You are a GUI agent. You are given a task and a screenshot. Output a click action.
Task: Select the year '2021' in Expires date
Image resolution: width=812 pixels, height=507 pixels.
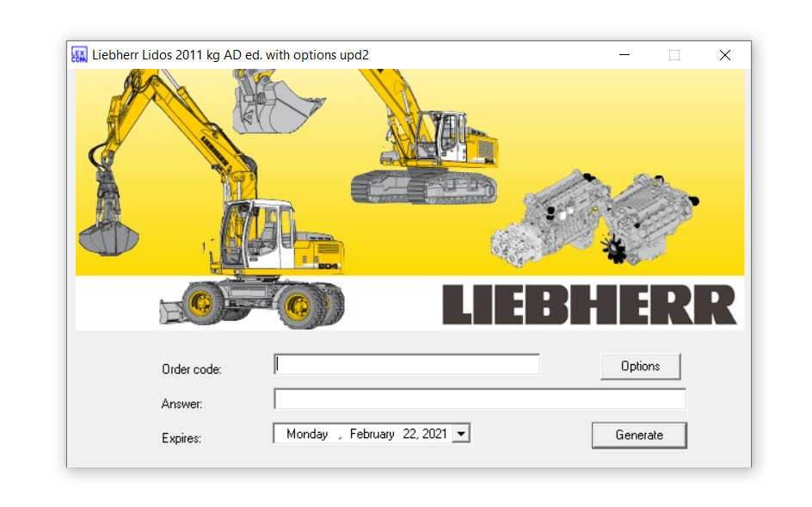434,434
